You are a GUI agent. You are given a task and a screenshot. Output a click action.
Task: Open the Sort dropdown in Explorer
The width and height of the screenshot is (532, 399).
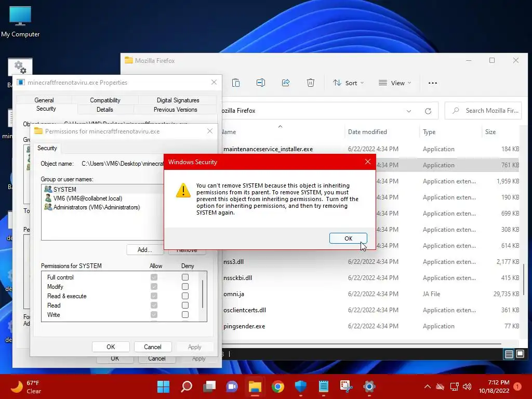tap(348, 83)
